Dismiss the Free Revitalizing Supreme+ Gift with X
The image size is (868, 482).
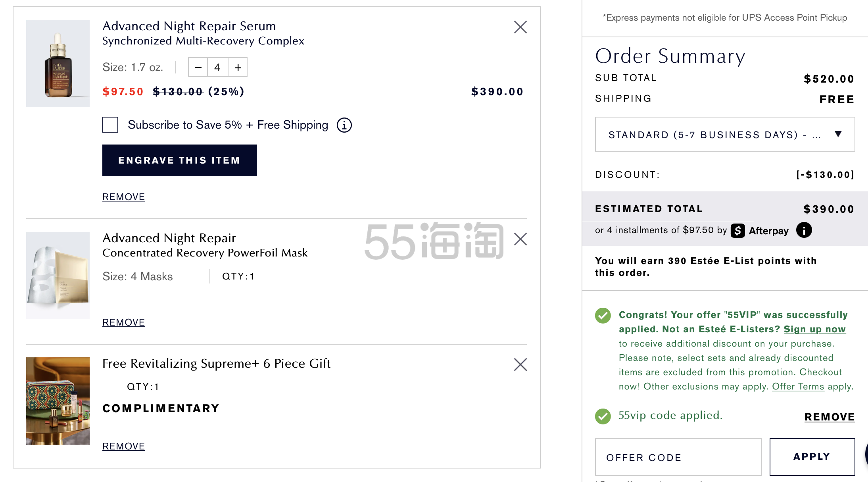tap(520, 364)
